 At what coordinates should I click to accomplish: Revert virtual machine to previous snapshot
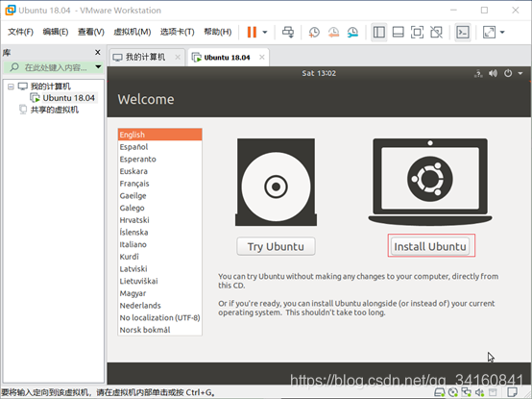click(x=333, y=33)
